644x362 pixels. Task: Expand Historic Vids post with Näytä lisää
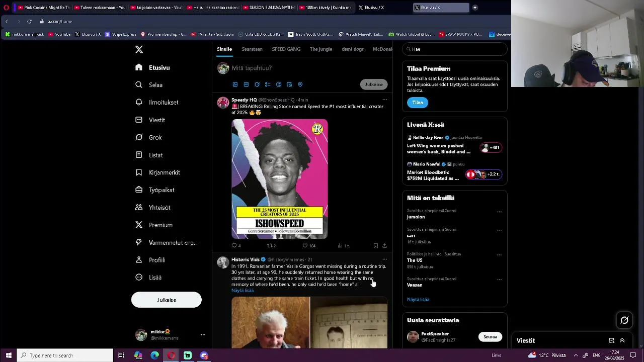(x=243, y=291)
